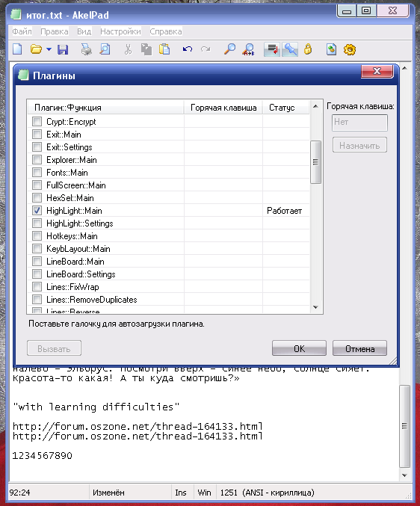Click the plugin list scroll-down arrow
The width and height of the screenshot is (420, 506).
(316, 307)
